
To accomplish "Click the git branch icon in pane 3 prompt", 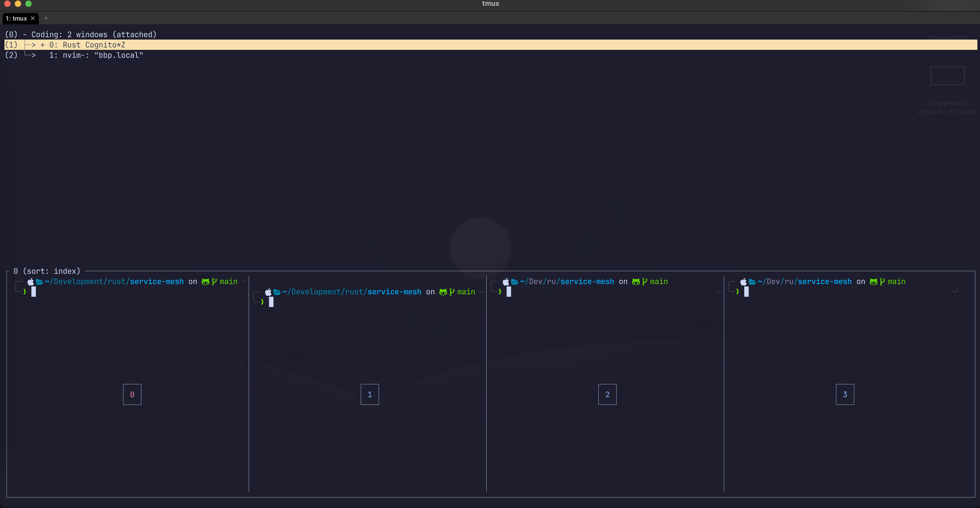I will (882, 282).
